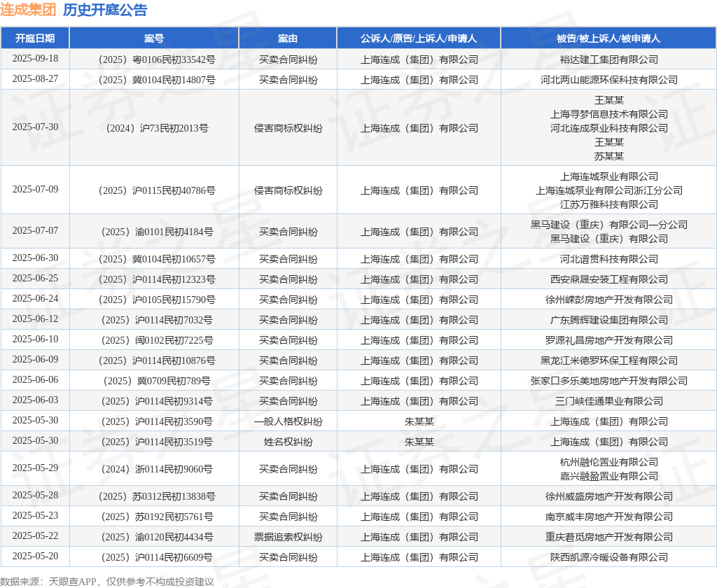Click defendant 陕西凯源冷暖设备有限公司
Viewport: 717px width, 588px height.
608,557
